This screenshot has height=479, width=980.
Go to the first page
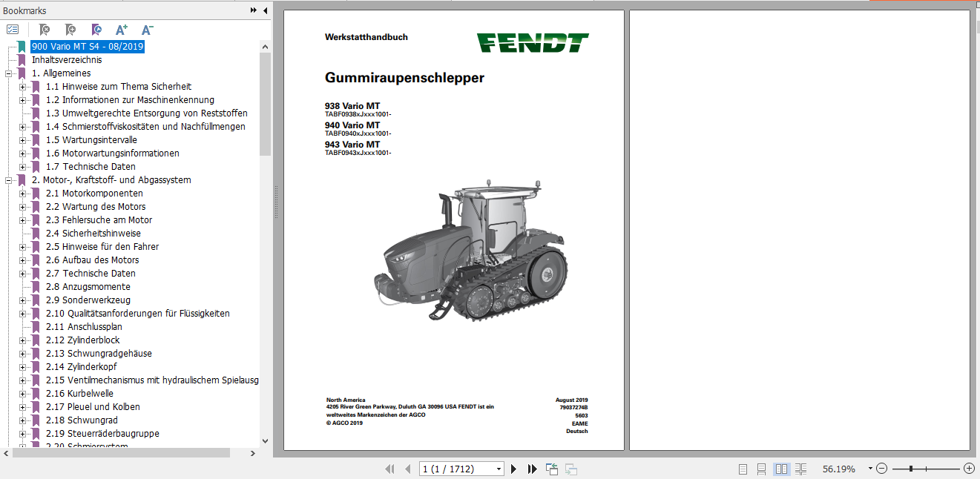[x=389, y=469]
